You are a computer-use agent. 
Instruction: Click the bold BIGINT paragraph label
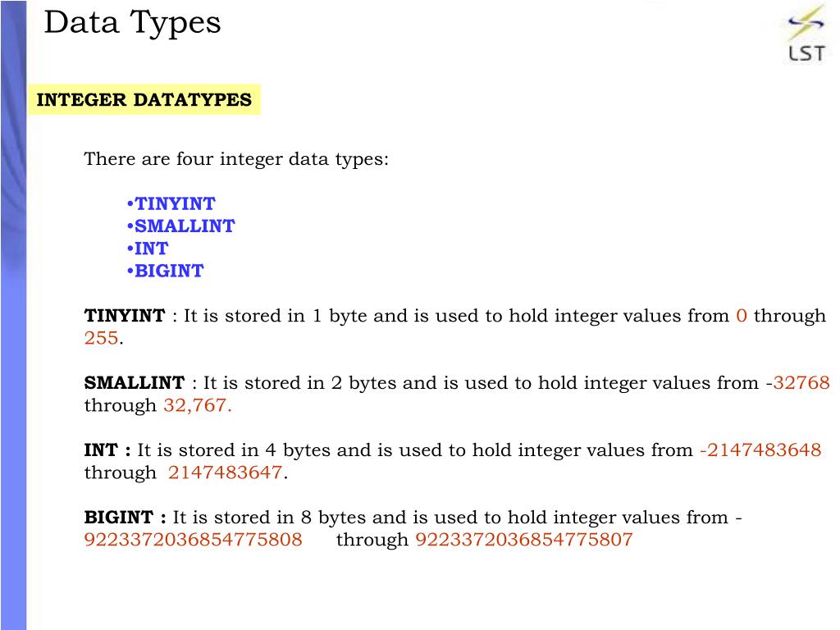(x=119, y=518)
